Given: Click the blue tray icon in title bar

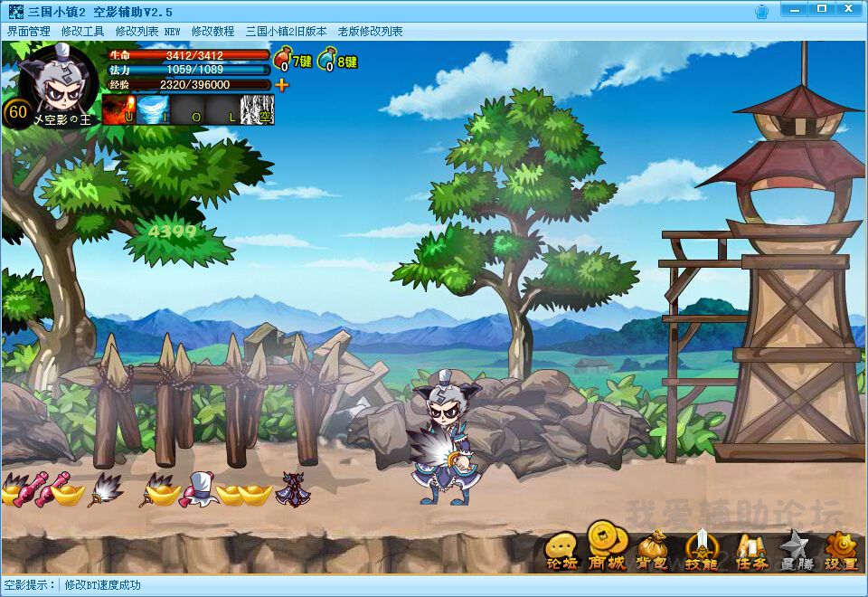Looking at the screenshot, I should pos(762,11).
